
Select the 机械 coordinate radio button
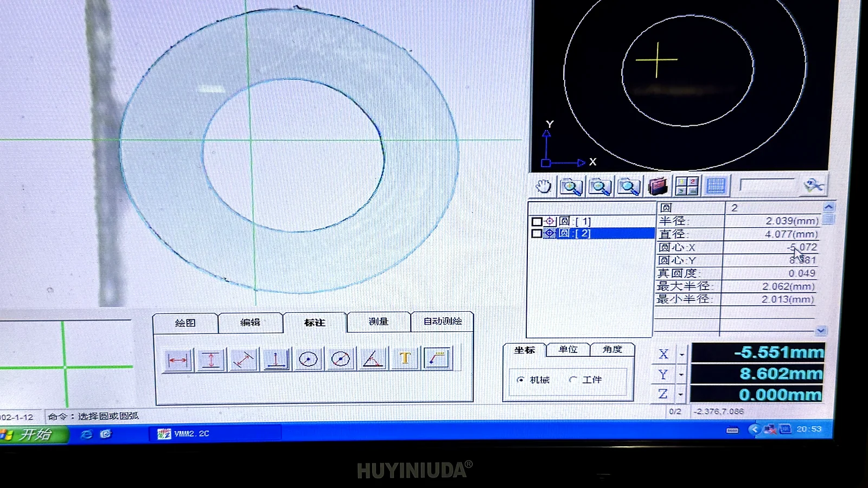point(521,380)
